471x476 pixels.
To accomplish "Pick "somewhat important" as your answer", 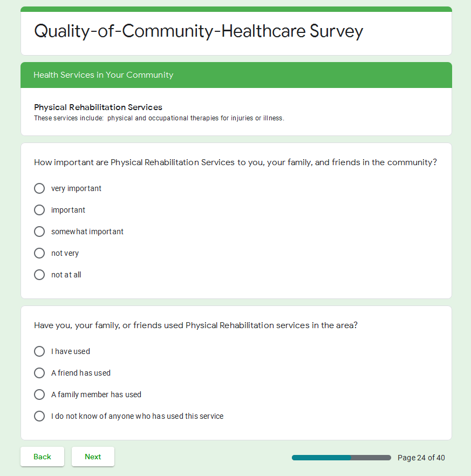I will coord(39,232).
